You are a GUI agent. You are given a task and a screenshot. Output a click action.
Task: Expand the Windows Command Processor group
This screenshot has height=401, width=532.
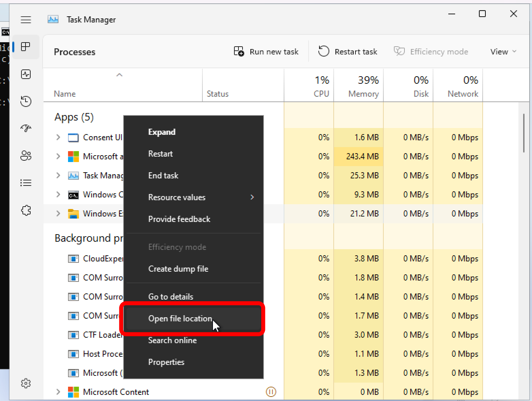tap(58, 194)
